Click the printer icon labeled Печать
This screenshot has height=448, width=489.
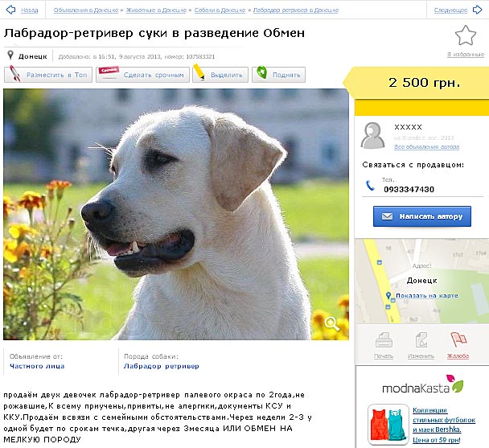pos(384,340)
